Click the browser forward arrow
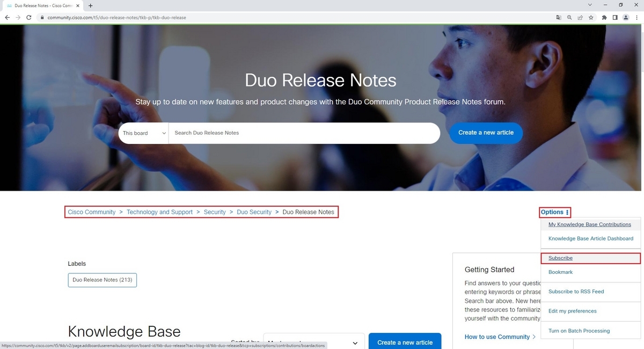Screen dimensions: 644x349 click(18, 17)
